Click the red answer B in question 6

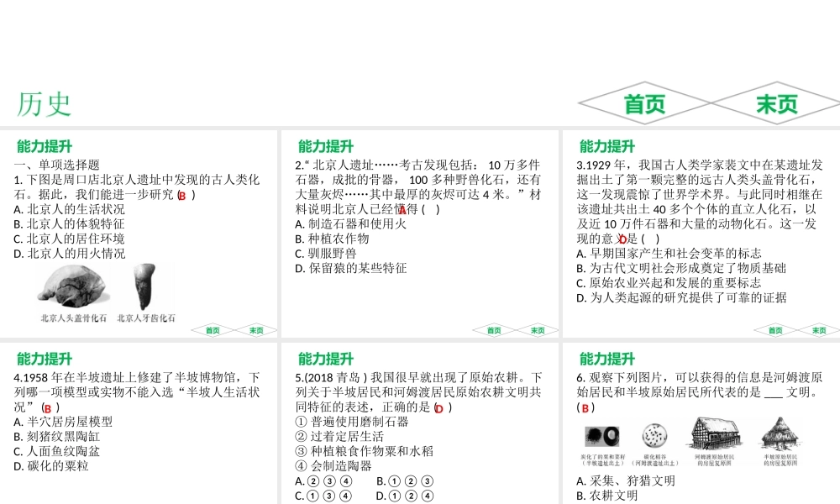tap(585, 408)
